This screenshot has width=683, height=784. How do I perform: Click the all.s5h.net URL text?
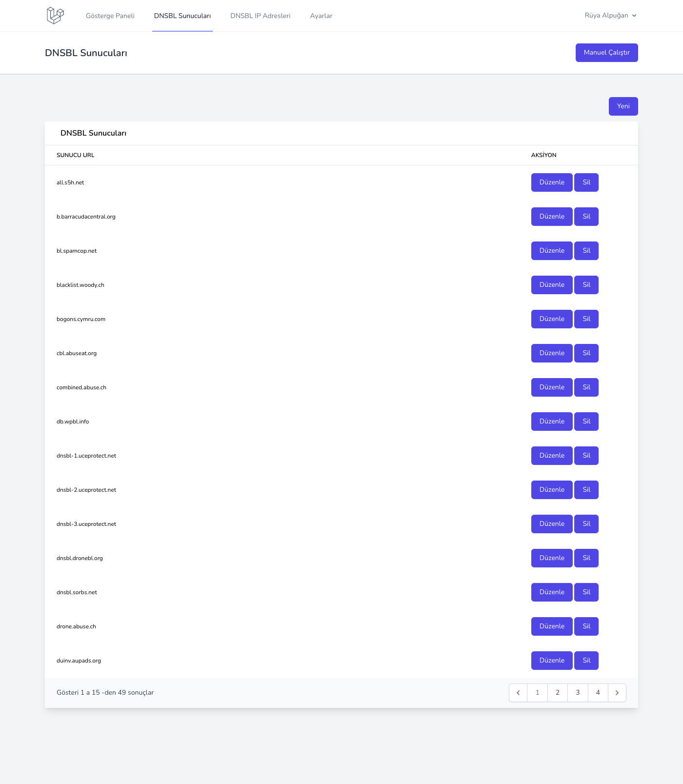click(x=70, y=182)
